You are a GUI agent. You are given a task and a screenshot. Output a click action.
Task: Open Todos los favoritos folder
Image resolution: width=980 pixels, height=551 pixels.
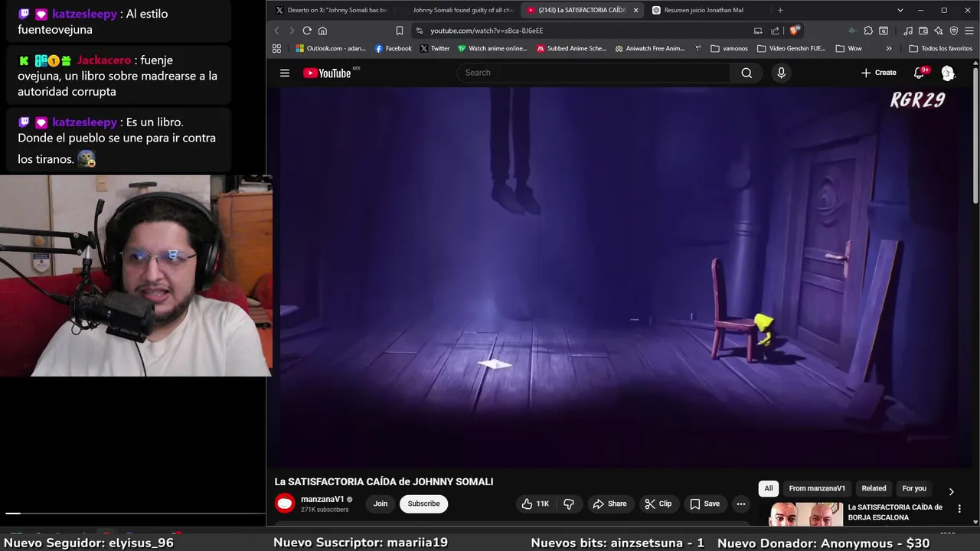[x=940, y=48]
